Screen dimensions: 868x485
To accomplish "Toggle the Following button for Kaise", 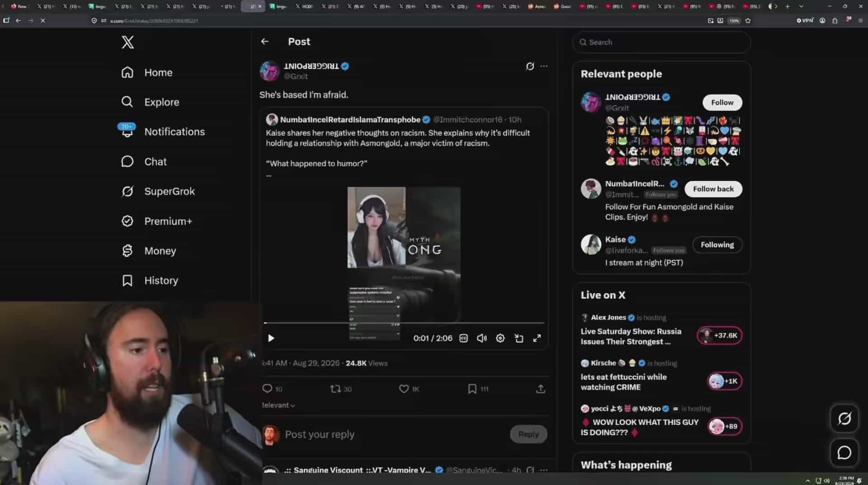I will [717, 245].
